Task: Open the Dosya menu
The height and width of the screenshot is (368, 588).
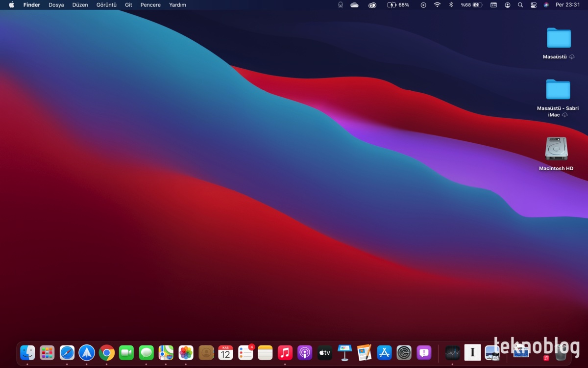Action: [x=56, y=5]
